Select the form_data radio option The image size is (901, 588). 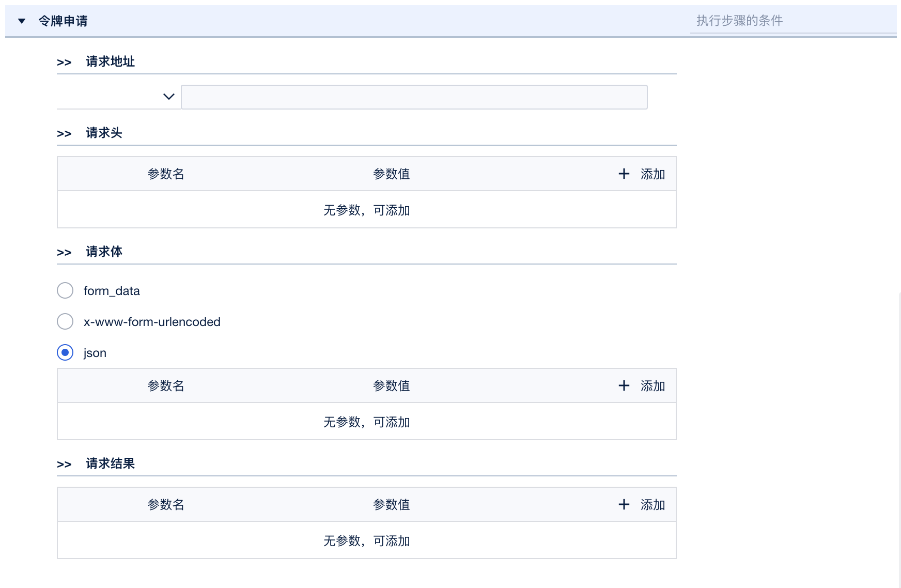tap(65, 291)
